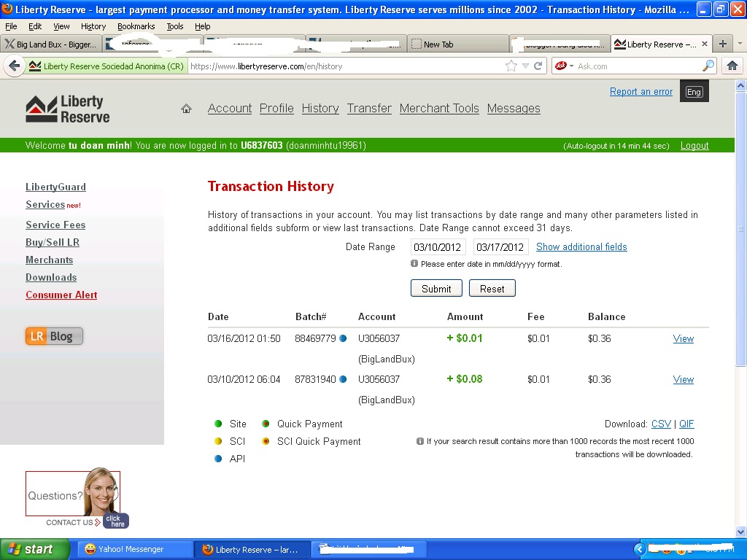Open Merchant Tools link
Viewport: 747px width, 560px height.
point(439,109)
